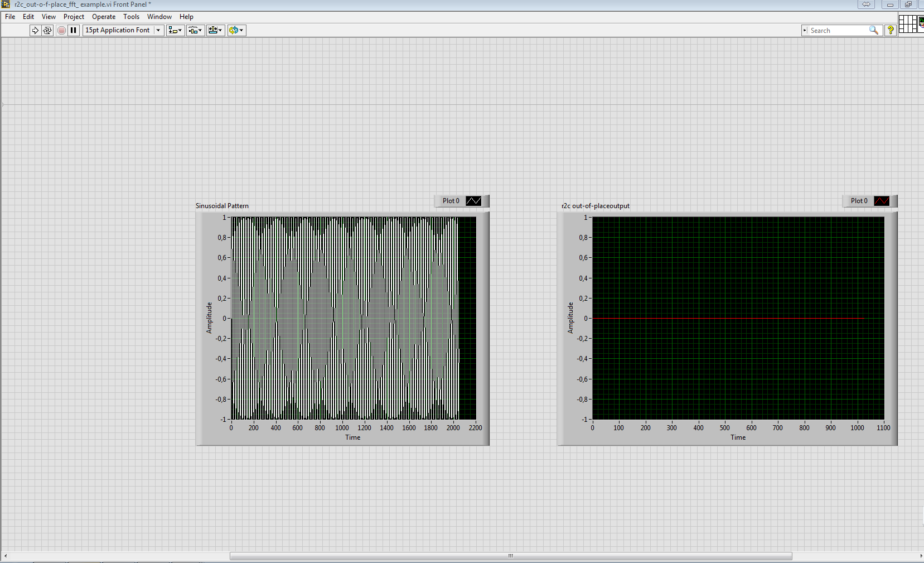Expand search options arrow beside Search field
The height and width of the screenshot is (563, 924).
coord(805,30)
